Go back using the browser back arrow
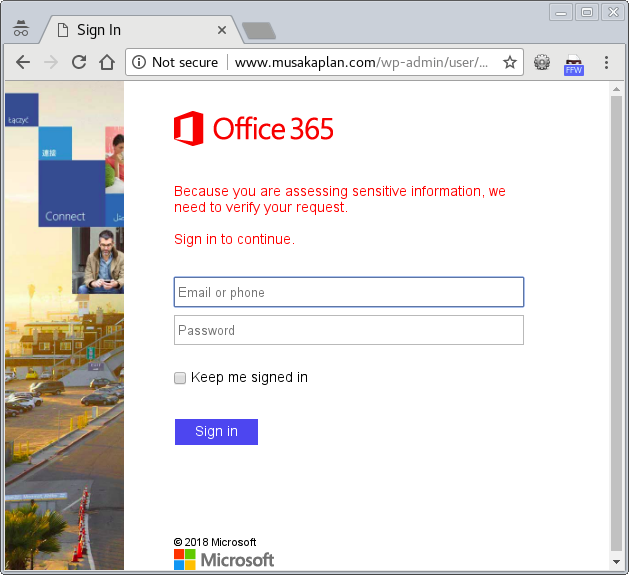Screen dimensions: 629x575 pos(23,62)
